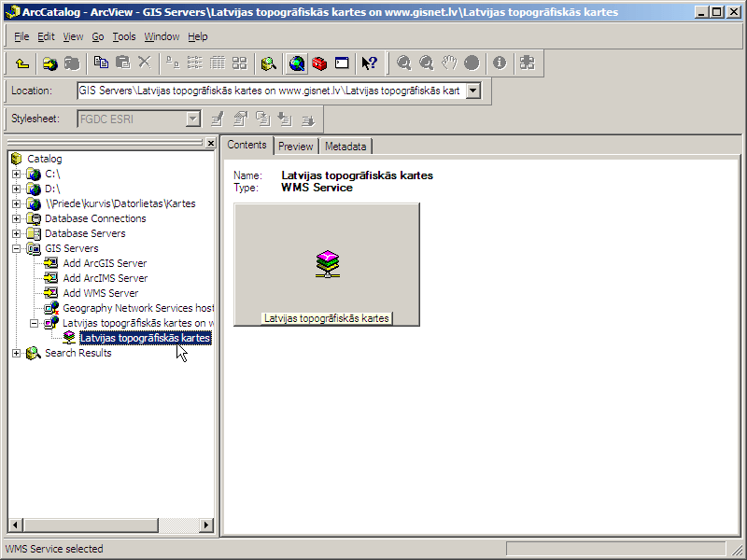Select the Catalog root node

point(44,159)
